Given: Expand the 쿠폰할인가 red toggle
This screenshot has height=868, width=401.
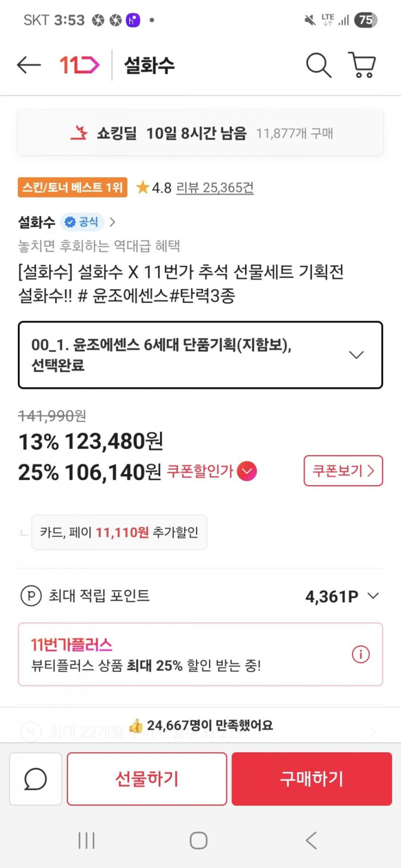Looking at the screenshot, I should click(x=247, y=471).
